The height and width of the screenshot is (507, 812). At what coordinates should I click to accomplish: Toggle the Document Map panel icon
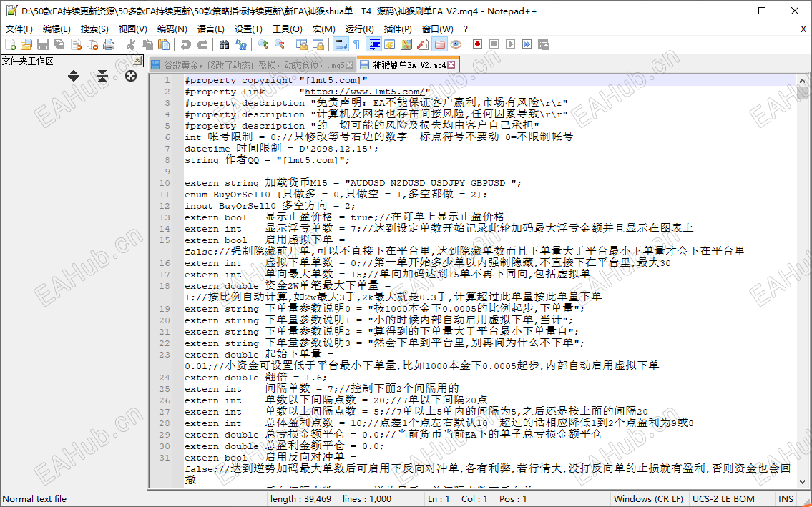pos(406,44)
